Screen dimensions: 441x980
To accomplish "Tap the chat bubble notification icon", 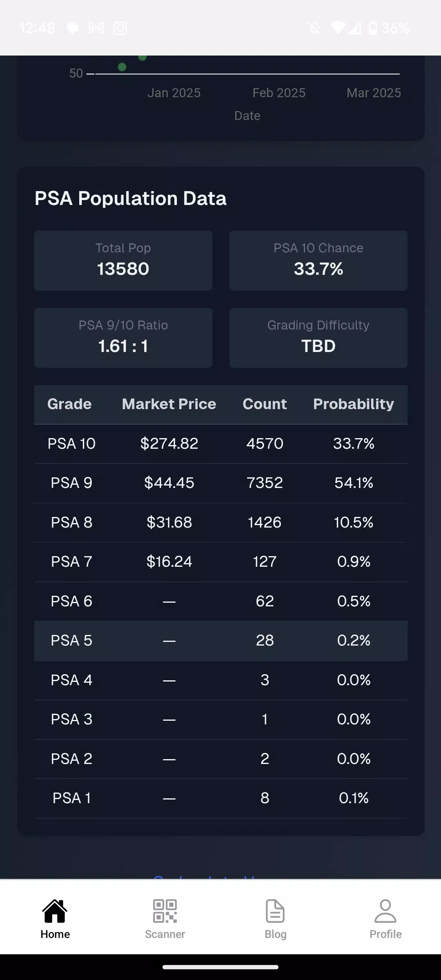I will click(x=73, y=28).
